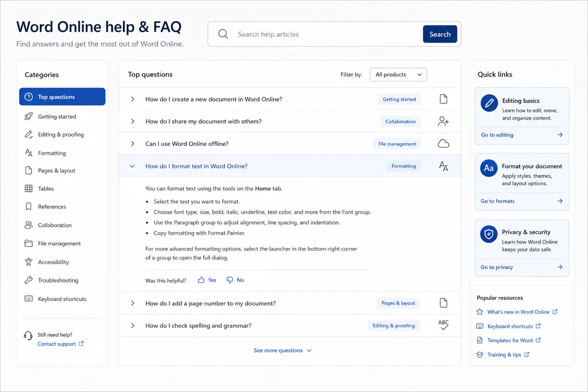The height and width of the screenshot is (392, 588).
Task: Click the magnifier icon in search bar
Action: [x=223, y=34]
